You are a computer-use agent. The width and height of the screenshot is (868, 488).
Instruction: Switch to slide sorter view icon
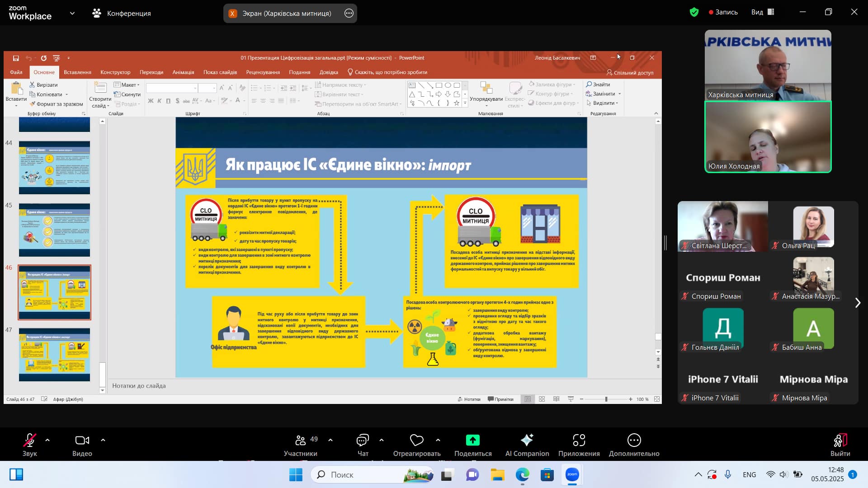(x=542, y=399)
